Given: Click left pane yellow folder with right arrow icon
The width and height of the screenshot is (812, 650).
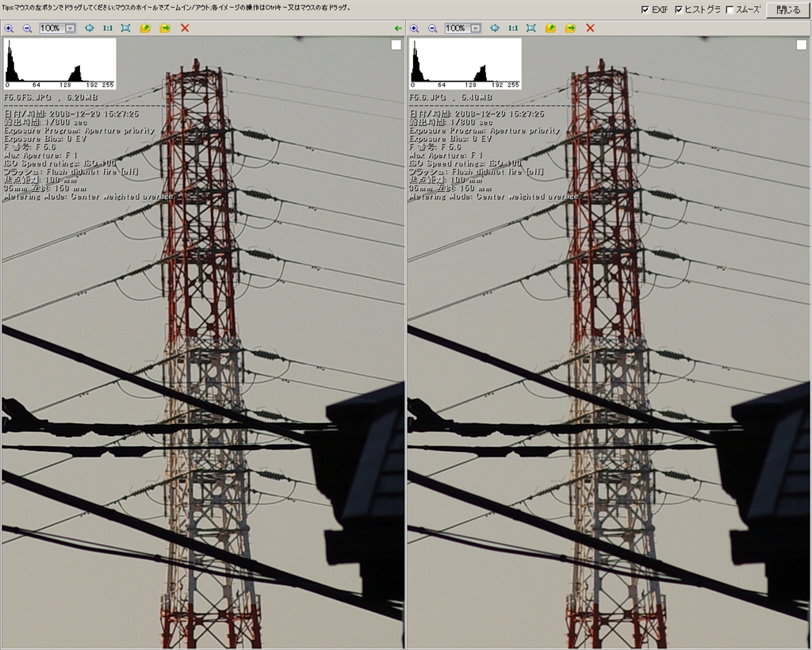Looking at the screenshot, I should 165,29.
